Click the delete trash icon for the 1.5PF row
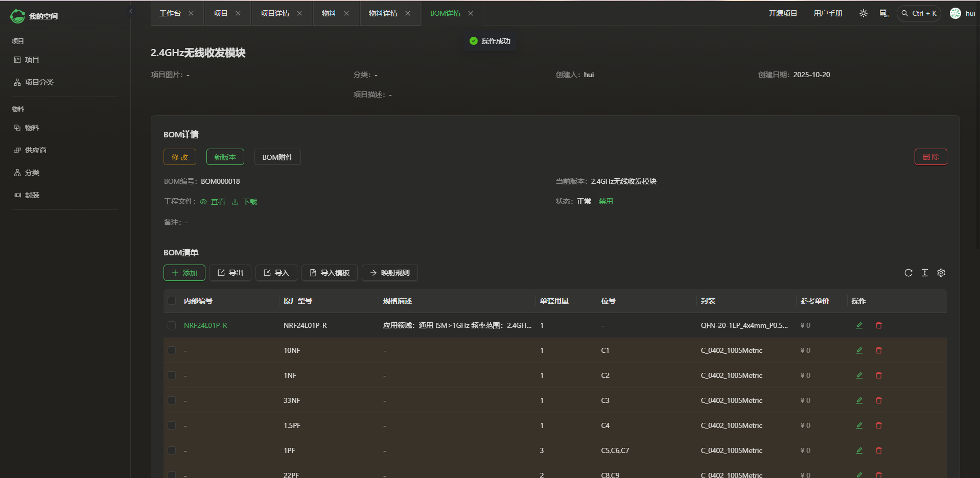This screenshot has width=980, height=478. point(878,425)
